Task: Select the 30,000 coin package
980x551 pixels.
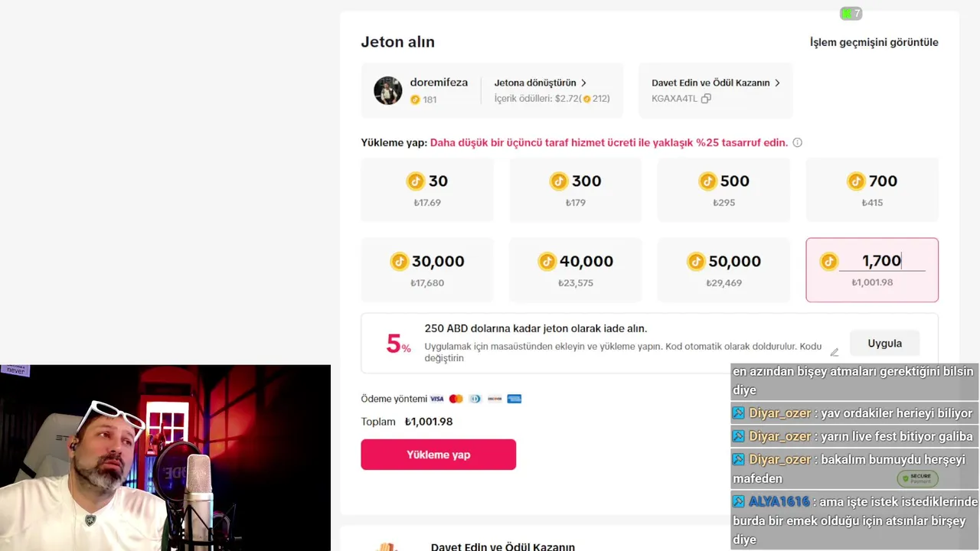Action: (x=427, y=270)
